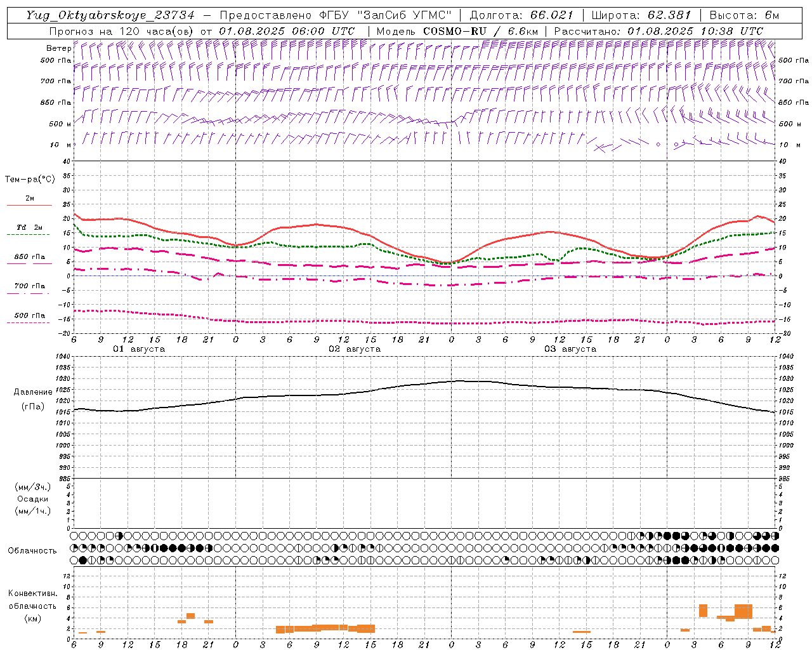Image resolution: width=812 pixels, height=650 pixels.
Task: Click the Конвективн. panel label
Action: coord(33,594)
